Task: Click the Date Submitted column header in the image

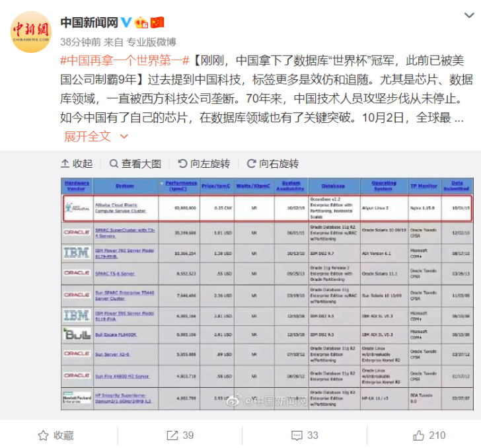Action: pos(457,186)
